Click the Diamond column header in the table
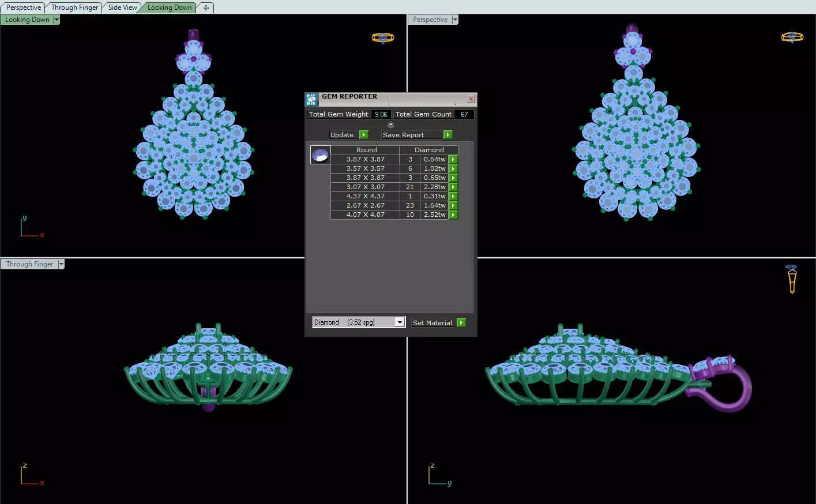This screenshot has height=504, width=816. pos(429,150)
